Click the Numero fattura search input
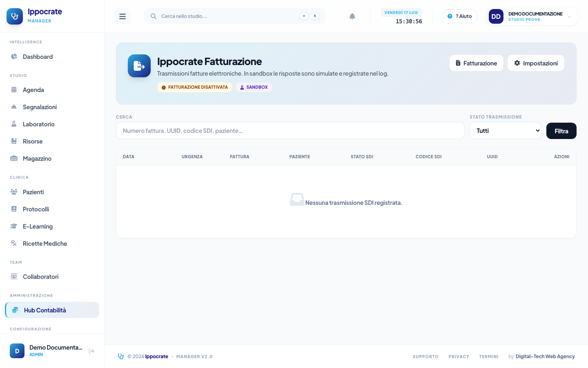 point(290,130)
